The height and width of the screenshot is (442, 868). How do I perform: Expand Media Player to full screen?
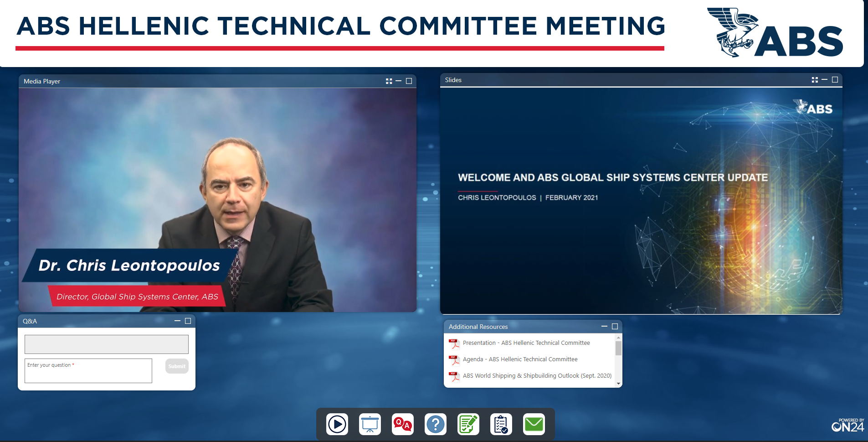389,81
